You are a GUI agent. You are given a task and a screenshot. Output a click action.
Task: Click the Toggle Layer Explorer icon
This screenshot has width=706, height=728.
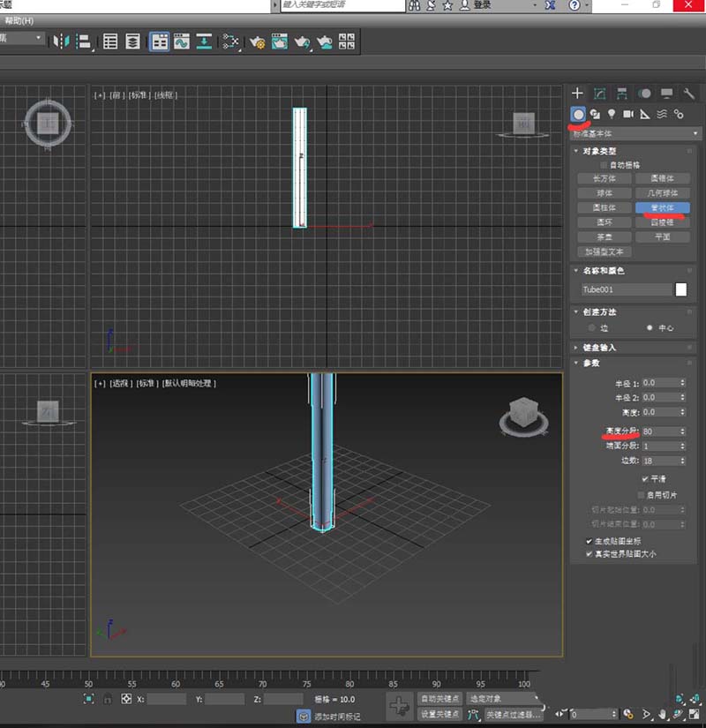(x=132, y=41)
